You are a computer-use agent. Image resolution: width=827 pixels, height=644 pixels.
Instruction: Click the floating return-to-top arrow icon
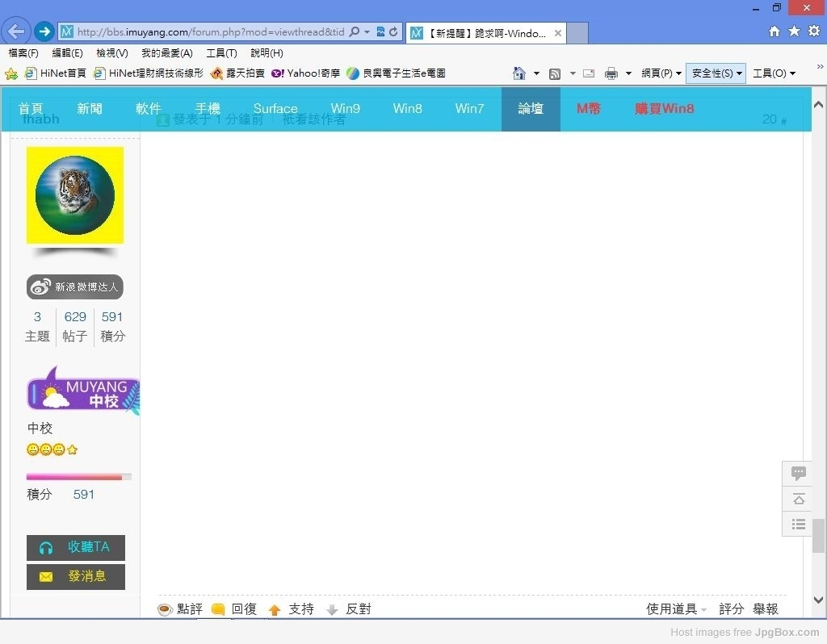coord(798,499)
